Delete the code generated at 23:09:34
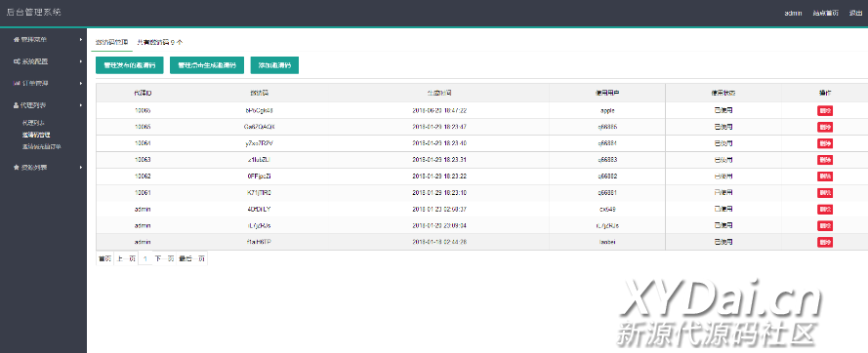Screen dimensions: 868x353 [825, 225]
